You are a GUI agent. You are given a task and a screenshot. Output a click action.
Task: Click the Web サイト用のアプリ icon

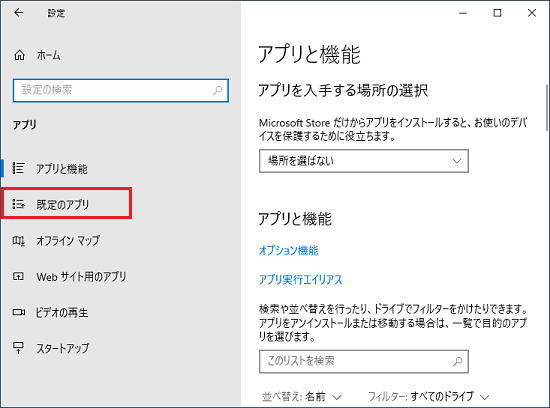tap(18, 276)
